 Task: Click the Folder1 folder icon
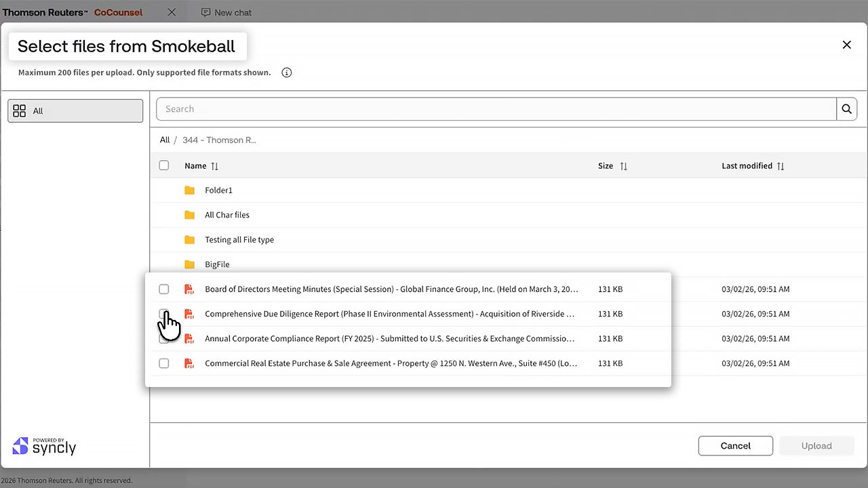[x=190, y=190]
